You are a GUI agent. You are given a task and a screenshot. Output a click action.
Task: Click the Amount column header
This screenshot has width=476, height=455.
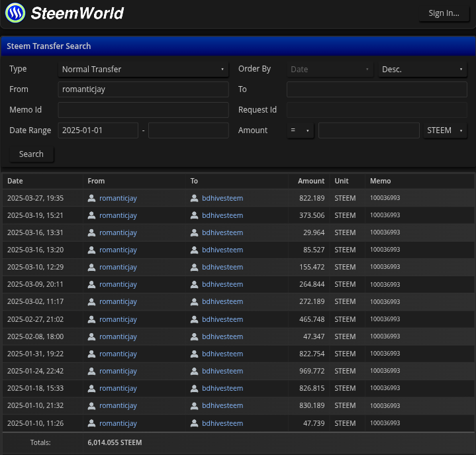coord(311,181)
